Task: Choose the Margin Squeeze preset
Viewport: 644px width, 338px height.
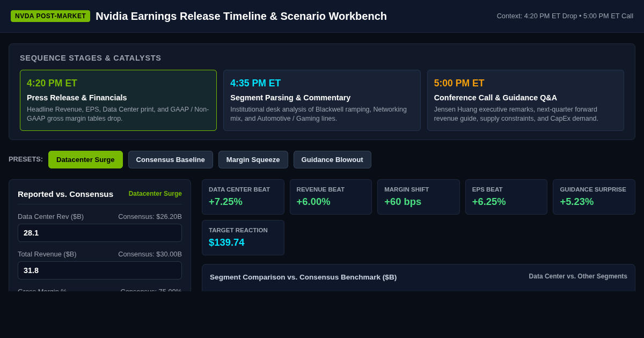Action: [x=253, y=159]
